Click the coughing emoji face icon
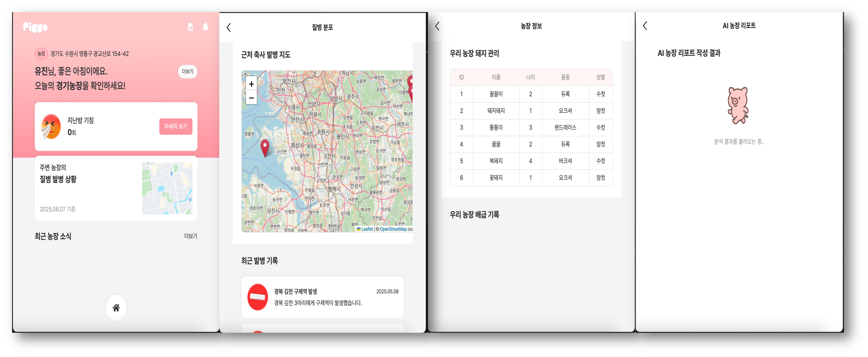Image resolution: width=868 pixels, height=357 pixels. click(x=51, y=126)
